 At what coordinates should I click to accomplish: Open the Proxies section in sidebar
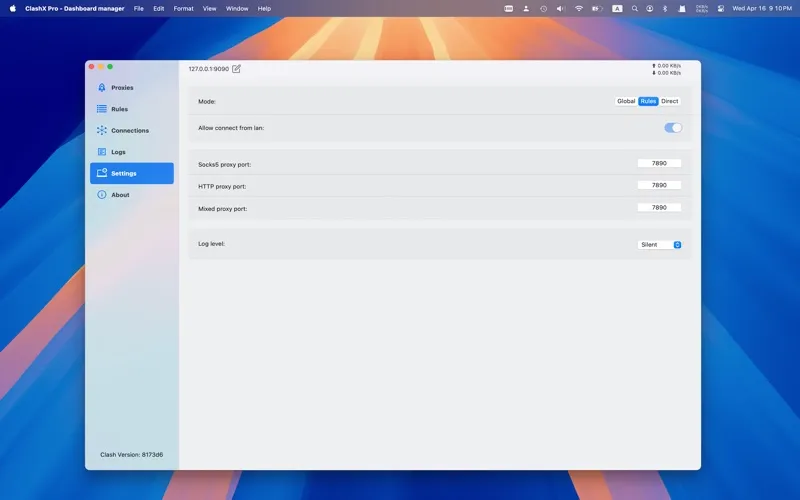click(132, 88)
